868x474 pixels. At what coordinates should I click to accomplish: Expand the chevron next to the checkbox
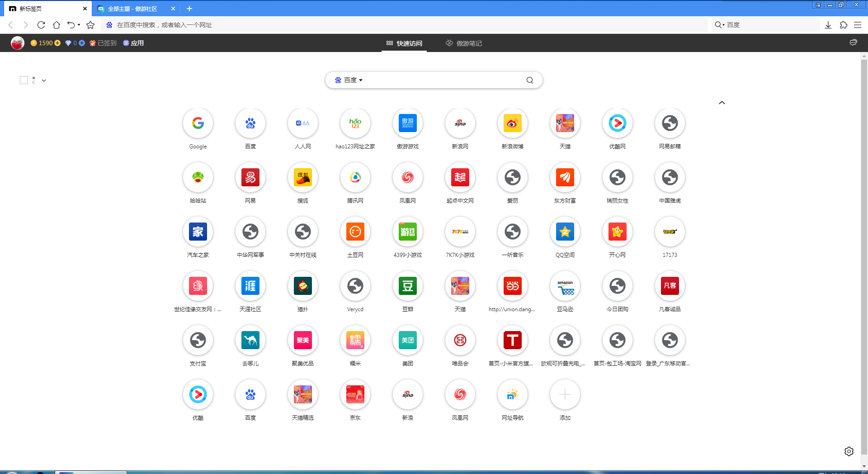(44, 81)
